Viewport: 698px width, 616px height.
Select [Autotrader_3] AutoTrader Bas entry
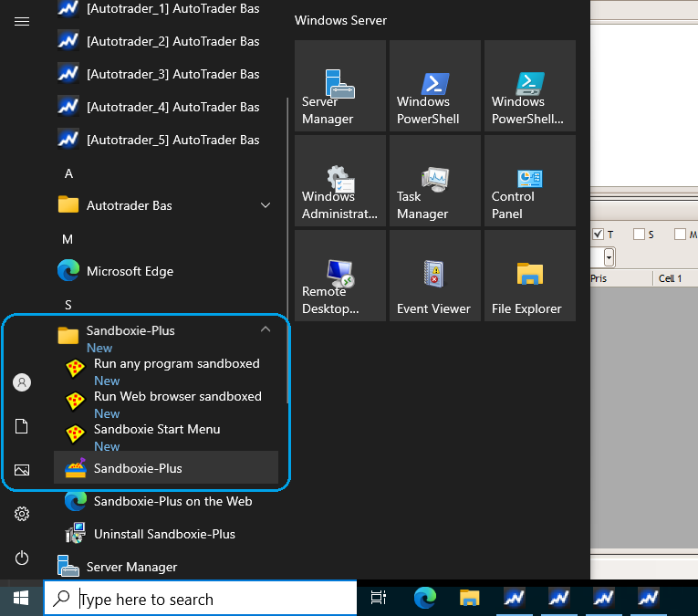tap(172, 74)
